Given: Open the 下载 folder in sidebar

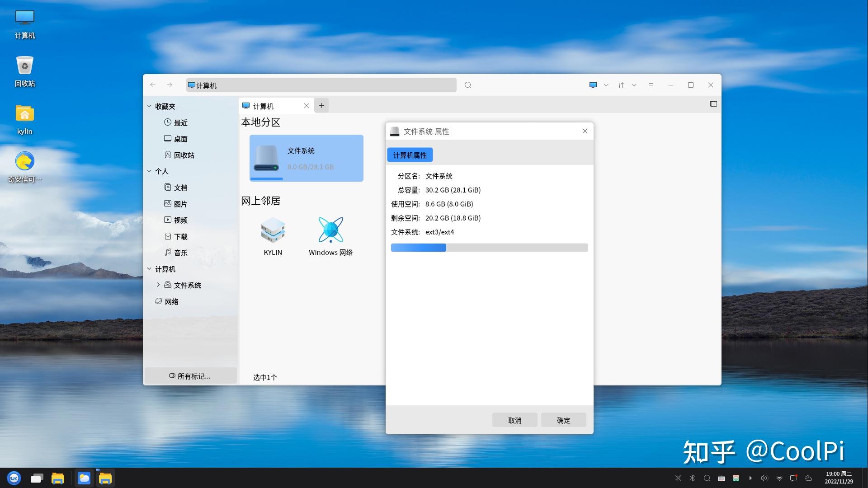Looking at the screenshot, I should pyautogui.click(x=180, y=236).
